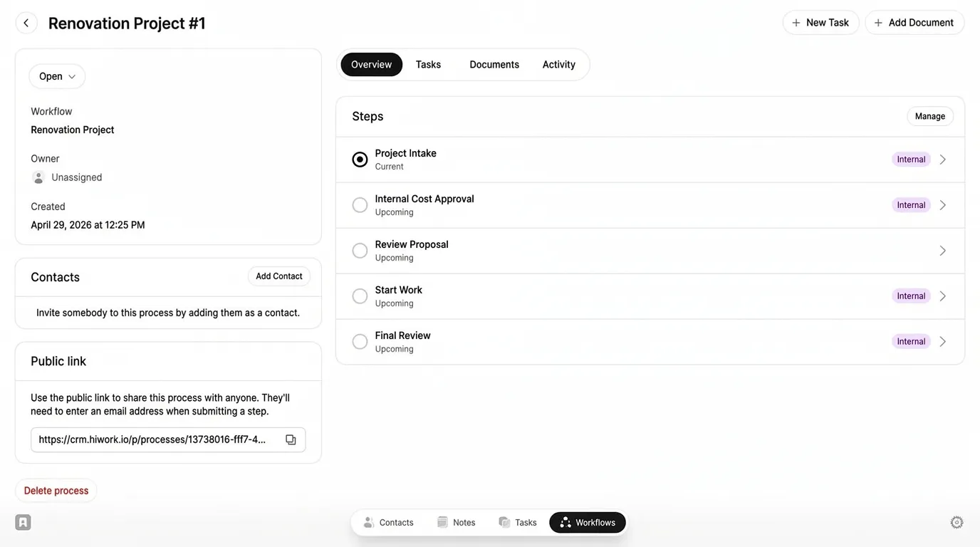Click the New Task button
The width and height of the screenshot is (980, 547).
pyautogui.click(x=820, y=23)
